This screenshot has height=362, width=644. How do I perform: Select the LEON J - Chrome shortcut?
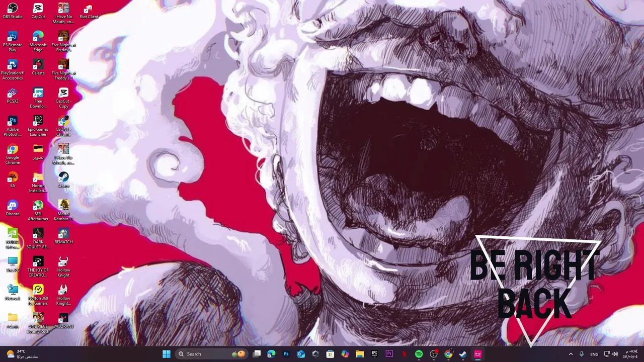click(x=63, y=126)
